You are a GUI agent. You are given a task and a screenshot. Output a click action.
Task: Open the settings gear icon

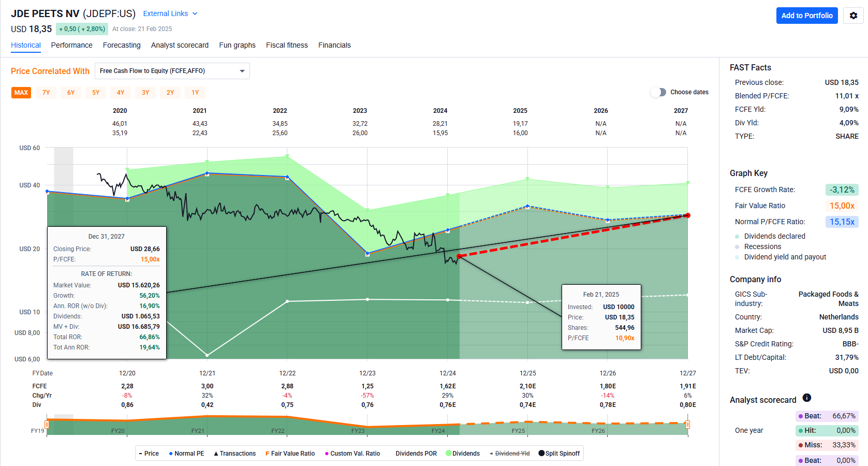click(853, 16)
